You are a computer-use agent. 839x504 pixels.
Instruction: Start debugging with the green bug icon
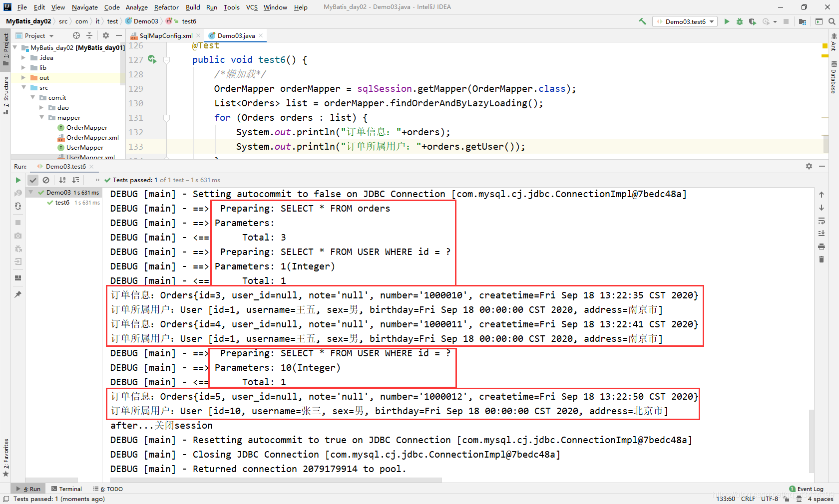click(x=740, y=21)
